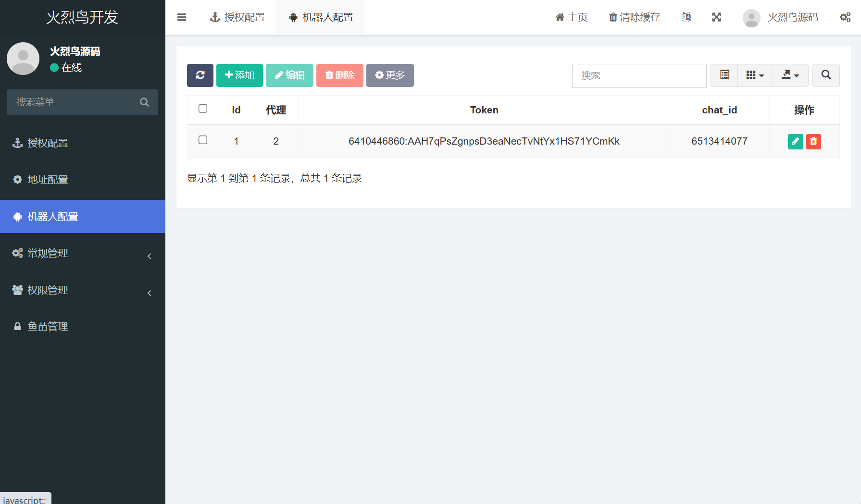
Task: Toggle the sidebar with the hamburger icon
Action: [x=182, y=17]
